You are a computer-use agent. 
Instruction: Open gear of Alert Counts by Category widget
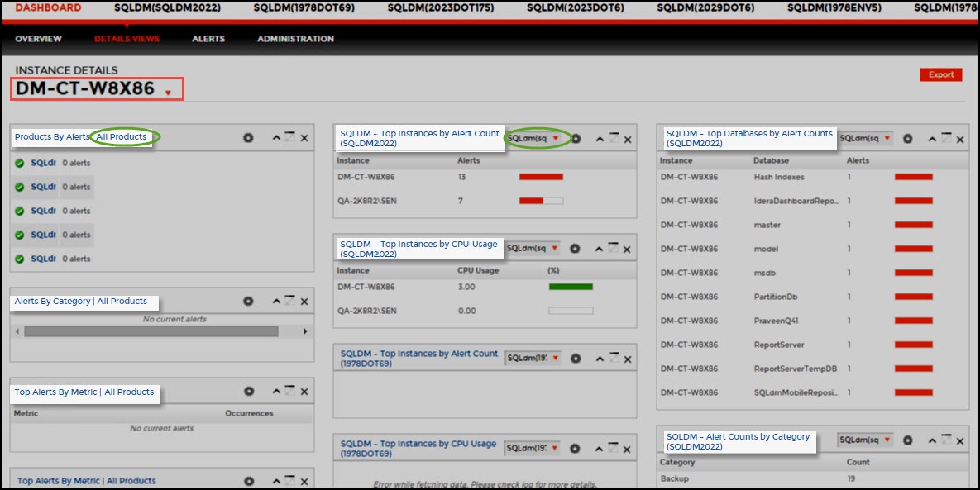[x=907, y=440]
